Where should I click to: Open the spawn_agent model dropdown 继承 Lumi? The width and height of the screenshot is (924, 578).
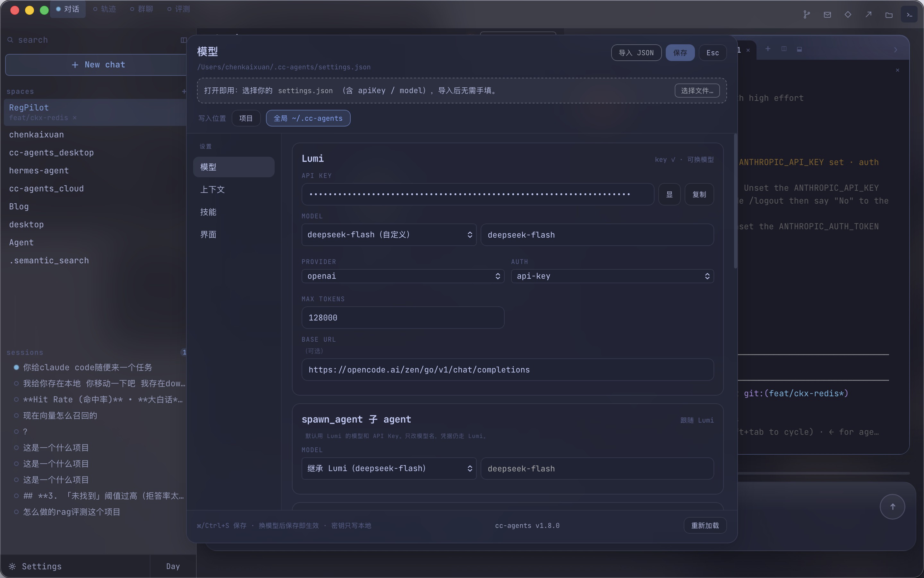389,468
